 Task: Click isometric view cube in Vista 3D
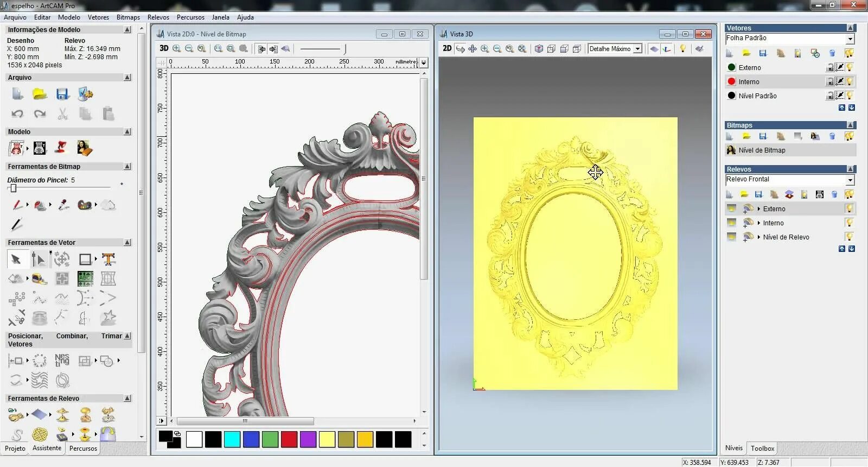[539, 49]
